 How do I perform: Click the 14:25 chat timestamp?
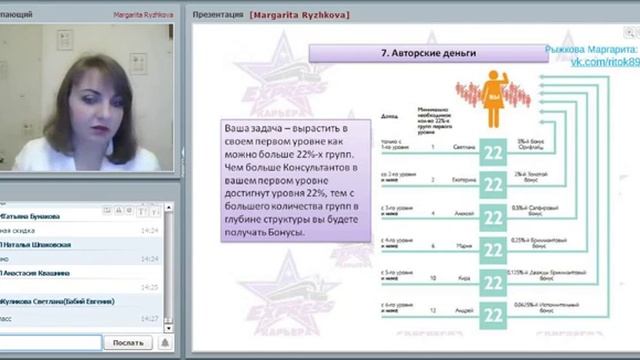(149, 287)
